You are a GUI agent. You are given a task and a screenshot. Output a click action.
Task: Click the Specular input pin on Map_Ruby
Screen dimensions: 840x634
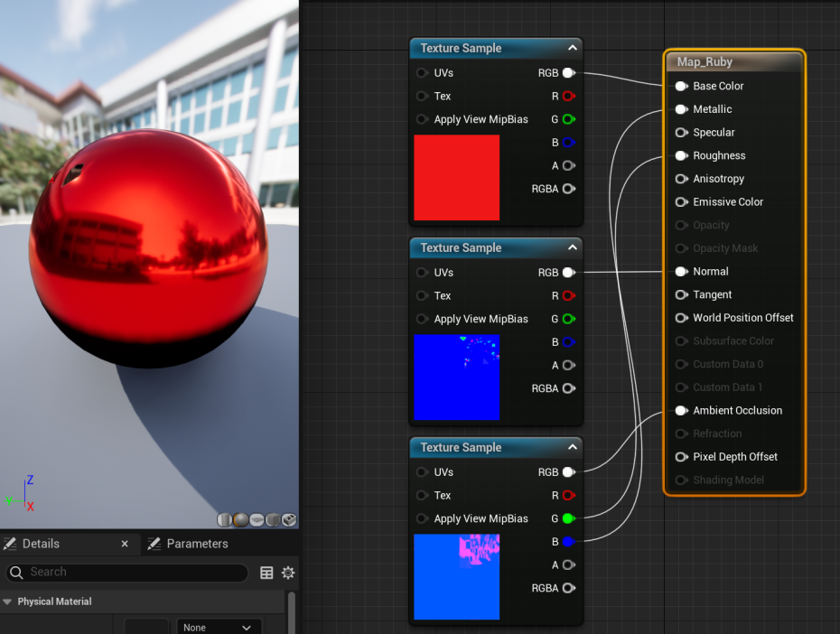(681, 133)
